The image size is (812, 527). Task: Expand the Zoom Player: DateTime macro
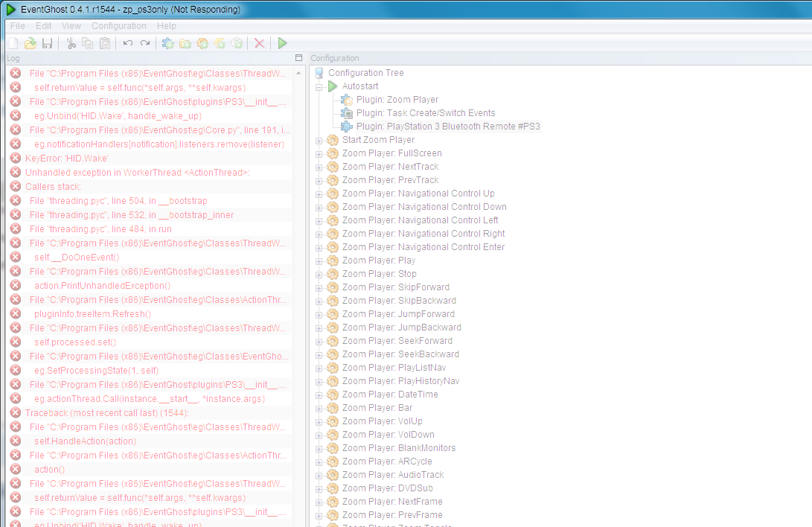pos(319,395)
